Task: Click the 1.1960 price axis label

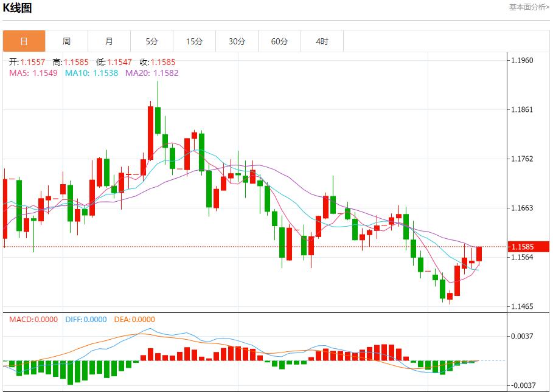Action: [522, 60]
